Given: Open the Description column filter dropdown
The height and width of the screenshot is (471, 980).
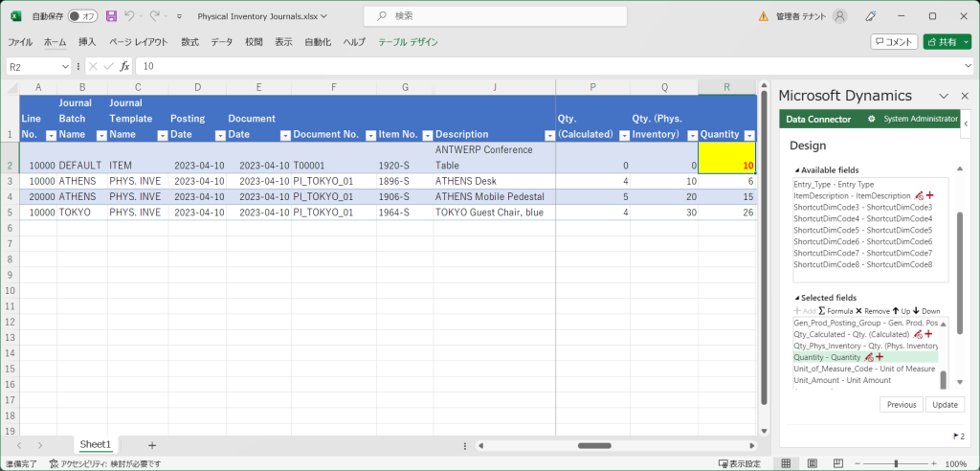Looking at the screenshot, I should coord(548,135).
